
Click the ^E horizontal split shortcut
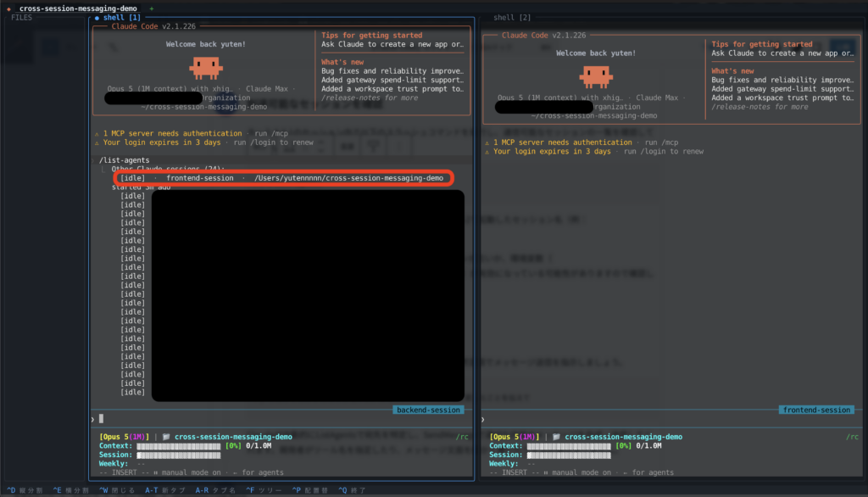(x=71, y=490)
